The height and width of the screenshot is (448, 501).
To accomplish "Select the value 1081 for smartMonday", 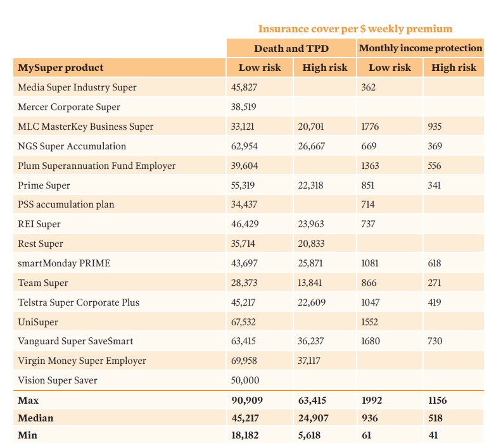I will (370, 263).
